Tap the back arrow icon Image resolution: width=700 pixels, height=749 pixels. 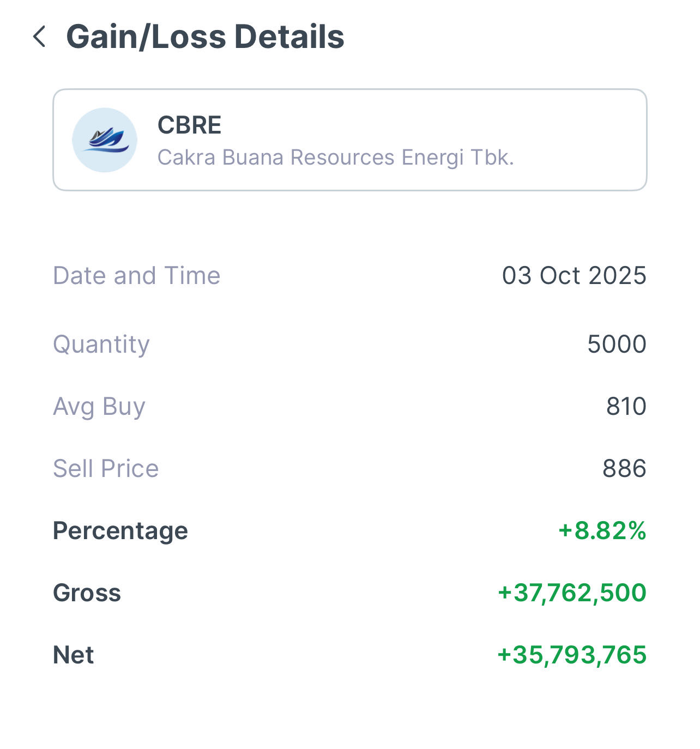tap(39, 37)
